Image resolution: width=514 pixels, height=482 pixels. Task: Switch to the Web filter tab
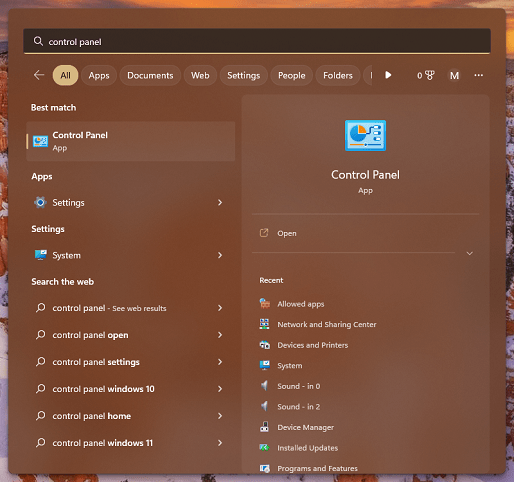(200, 75)
